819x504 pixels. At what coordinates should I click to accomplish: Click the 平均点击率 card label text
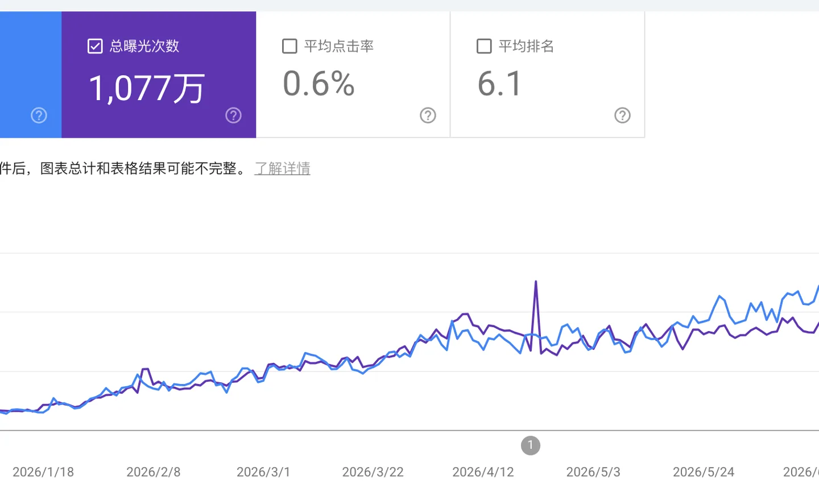pyautogui.click(x=339, y=46)
